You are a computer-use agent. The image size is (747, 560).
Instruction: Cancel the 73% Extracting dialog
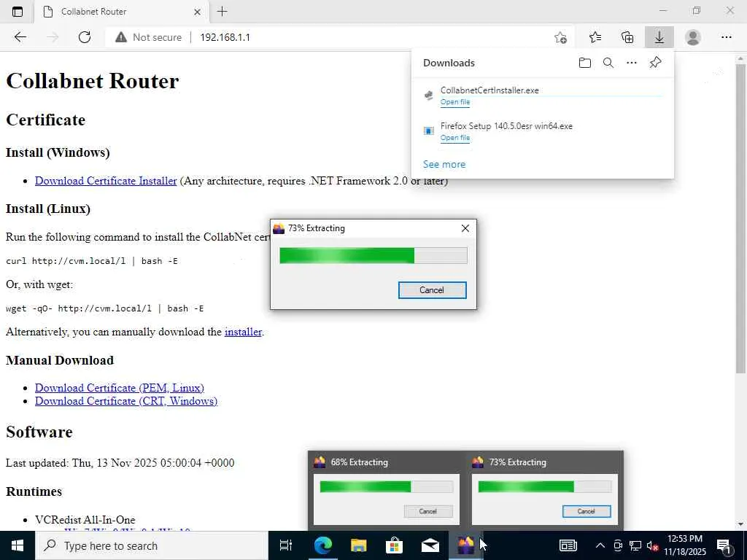tap(432, 290)
